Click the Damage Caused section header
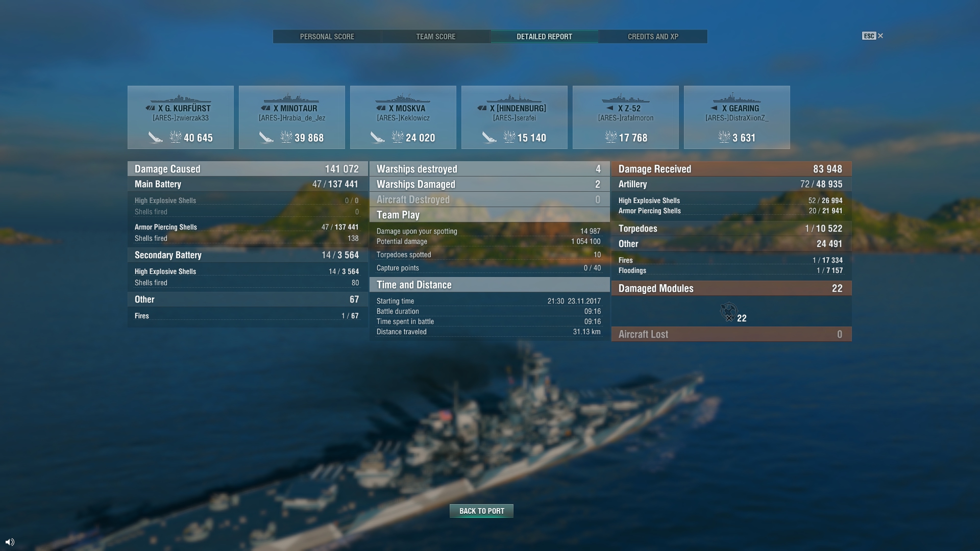The image size is (980, 551). [x=248, y=169]
